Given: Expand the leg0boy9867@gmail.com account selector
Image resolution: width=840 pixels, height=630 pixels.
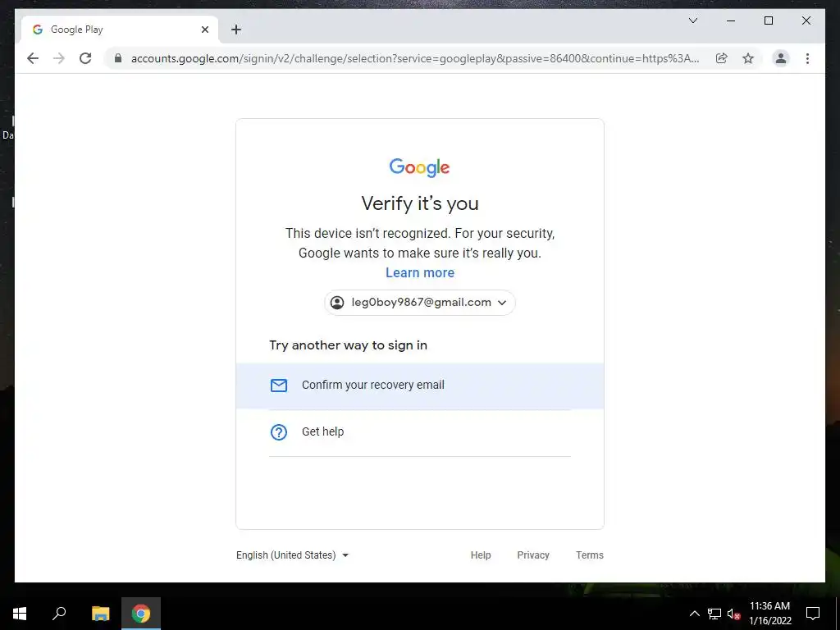Looking at the screenshot, I should point(419,303).
